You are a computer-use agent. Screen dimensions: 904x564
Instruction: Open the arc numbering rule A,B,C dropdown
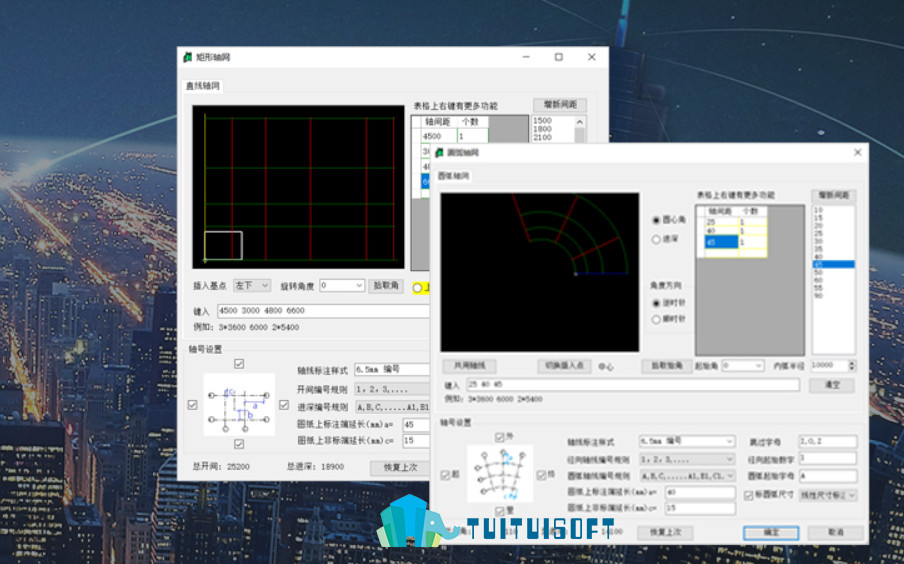click(x=687, y=476)
